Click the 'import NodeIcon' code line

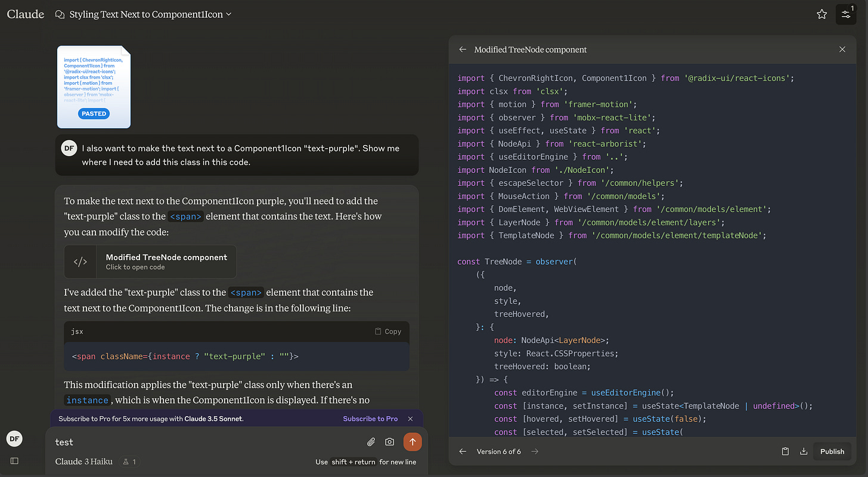(535, 170)
